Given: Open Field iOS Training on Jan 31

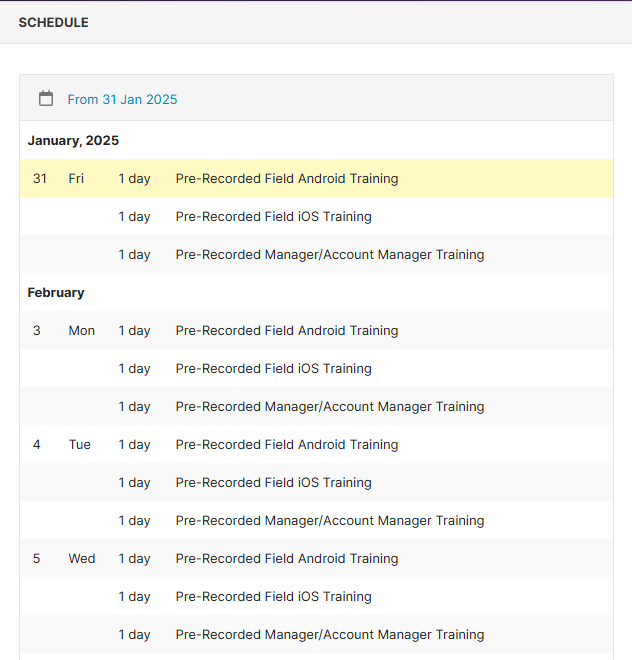Looking at the screenshot, I should [x=273, y=217].
